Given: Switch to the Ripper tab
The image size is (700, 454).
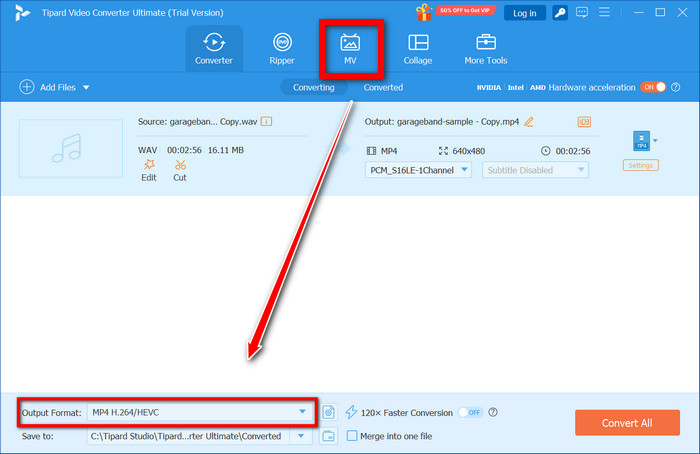Looking at the screenshot, I should pos(282,49).
